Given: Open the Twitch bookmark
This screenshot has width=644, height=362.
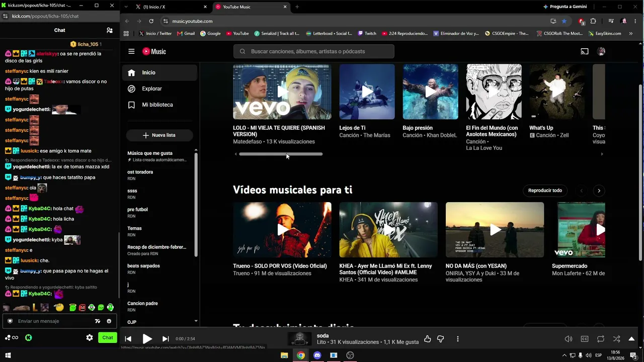Looking at the screenshot, I should click(367, 34).
